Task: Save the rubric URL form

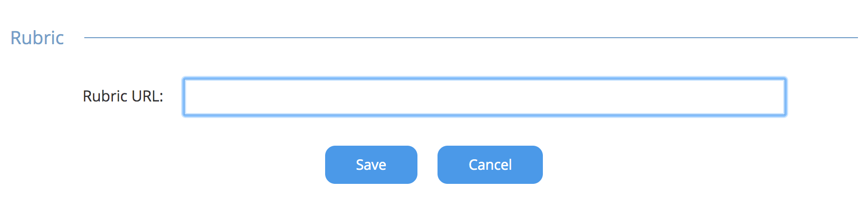Action: pos(371,165)
